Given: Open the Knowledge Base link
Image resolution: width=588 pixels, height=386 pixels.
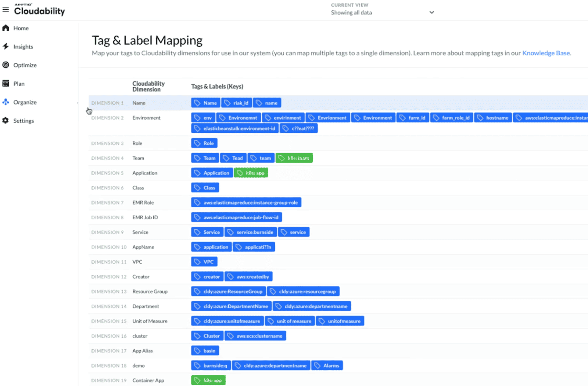Looking at the screenshot, I should pos(546,53).
